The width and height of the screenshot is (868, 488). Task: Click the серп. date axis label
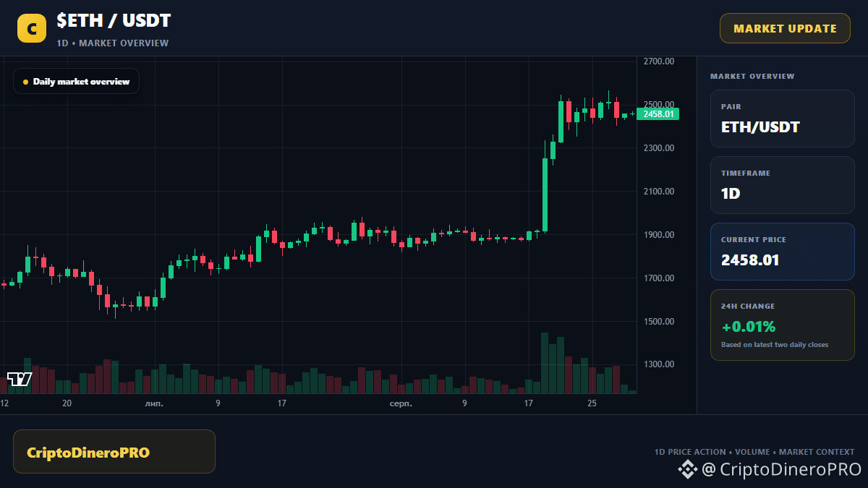pos(400,403)
